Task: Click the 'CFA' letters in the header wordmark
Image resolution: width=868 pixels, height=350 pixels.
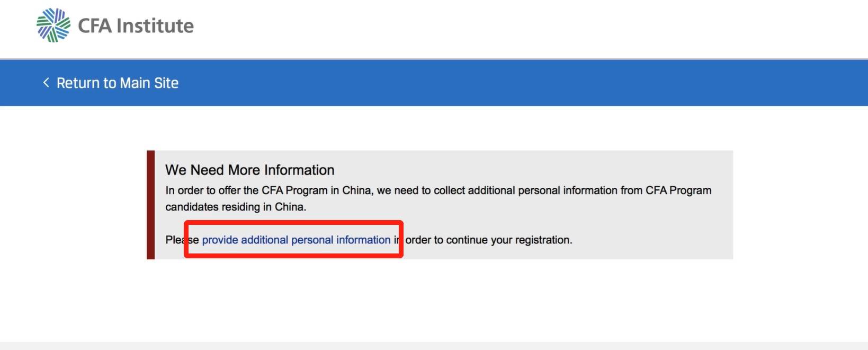Action: [94, 26]
